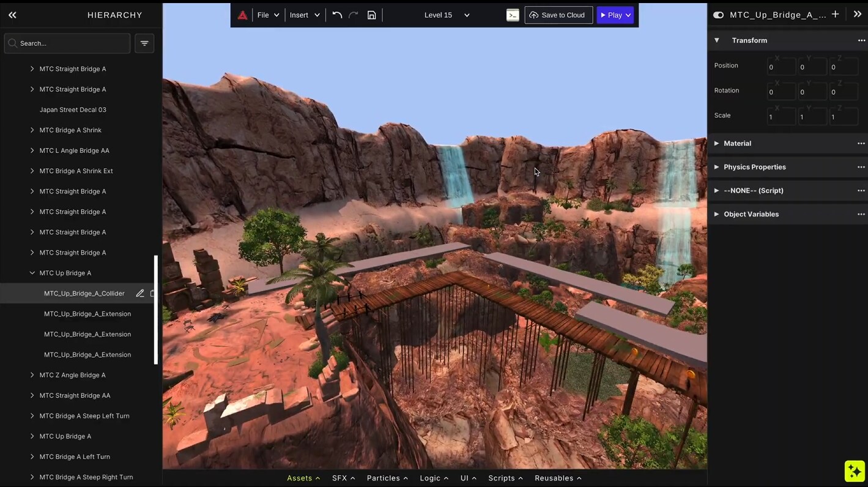Click the pencil rename icon on MTC_Up_Bridge_A_Collider

(140, 294)
